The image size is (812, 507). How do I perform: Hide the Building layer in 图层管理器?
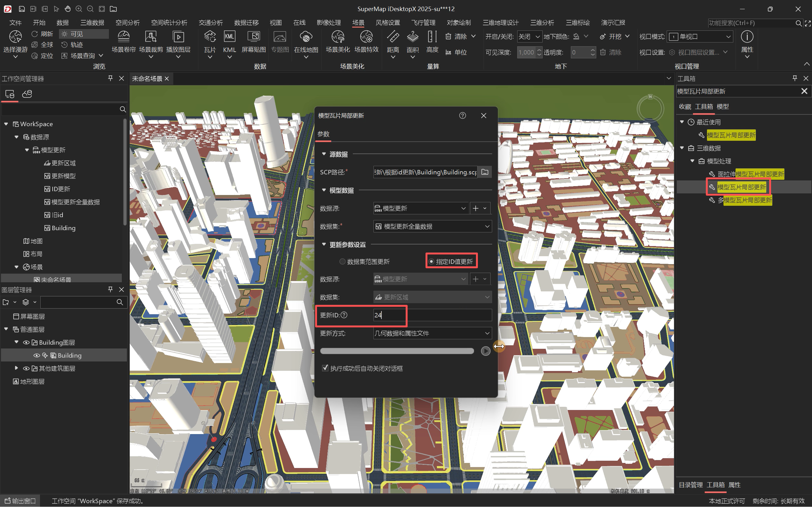[x=36, y=355]
